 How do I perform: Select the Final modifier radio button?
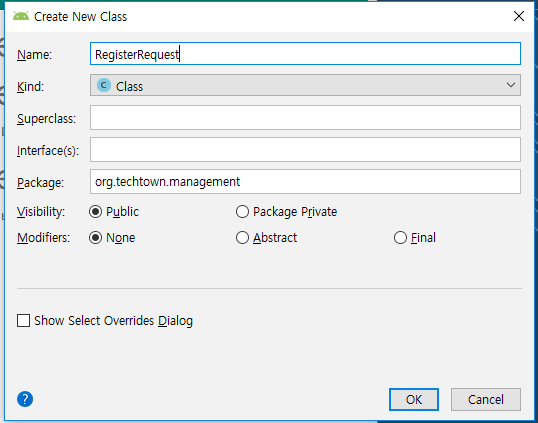coord(400,237)
